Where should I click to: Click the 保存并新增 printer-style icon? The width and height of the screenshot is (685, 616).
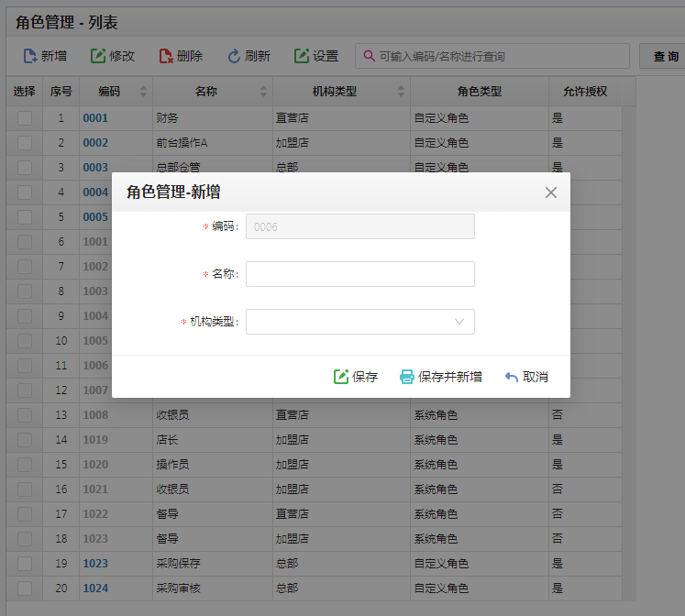coord(407,377)
